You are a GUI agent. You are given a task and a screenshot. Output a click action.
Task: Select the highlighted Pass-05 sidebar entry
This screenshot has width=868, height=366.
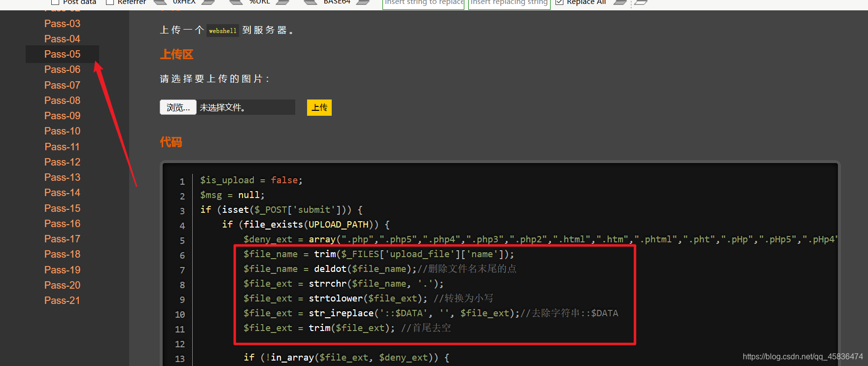(62, 54)
